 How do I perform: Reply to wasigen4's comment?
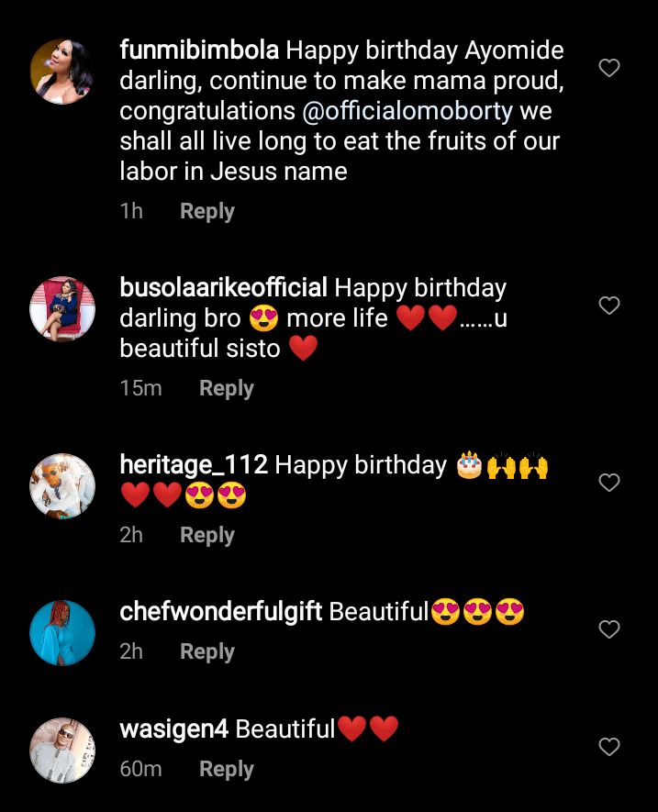pos(226,769)
